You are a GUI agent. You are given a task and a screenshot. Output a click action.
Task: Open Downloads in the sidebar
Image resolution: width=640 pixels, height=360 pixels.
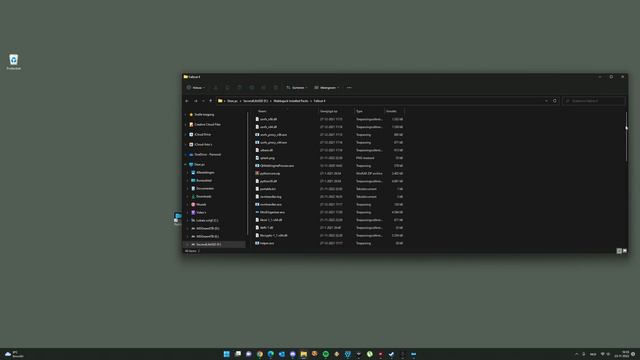[204, 196]
